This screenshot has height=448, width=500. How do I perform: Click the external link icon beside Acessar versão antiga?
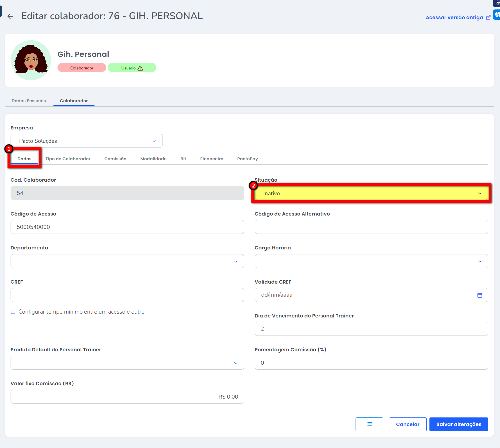coord(488,18)
